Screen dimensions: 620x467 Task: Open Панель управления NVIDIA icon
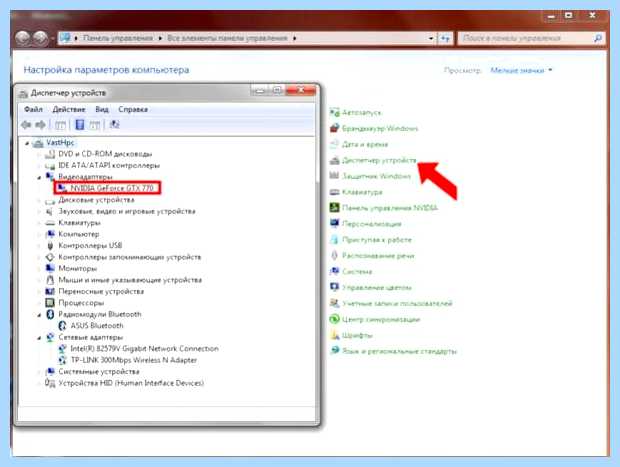coord(335,208)
